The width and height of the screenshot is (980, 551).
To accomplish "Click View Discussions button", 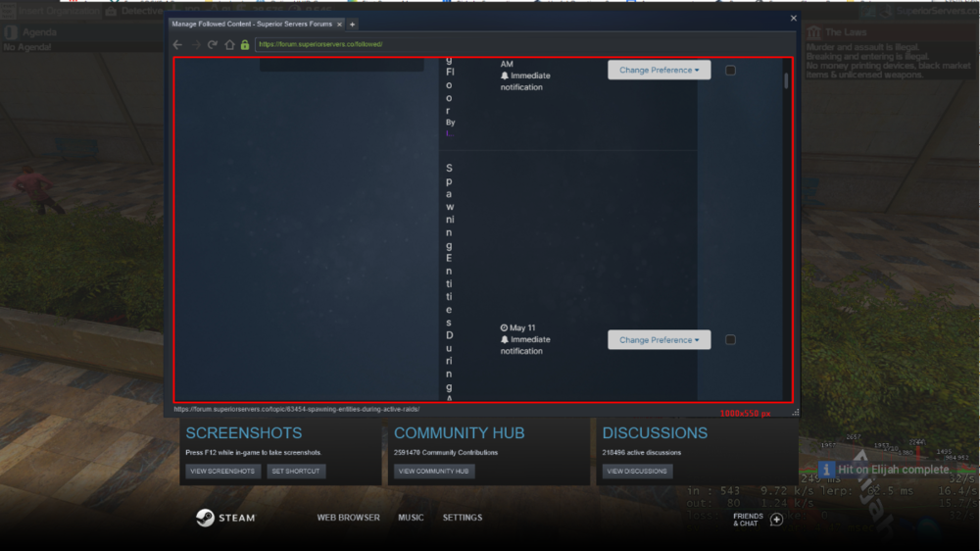I will 637,471.
